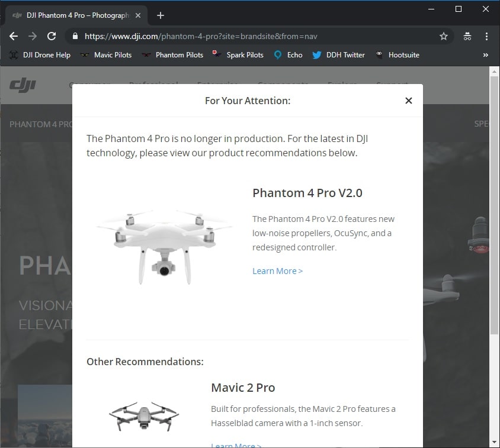The width and height of the screenshot is (500, 448).
Task: Click the vertical scrollbar thumb
Action: point(494,205)
